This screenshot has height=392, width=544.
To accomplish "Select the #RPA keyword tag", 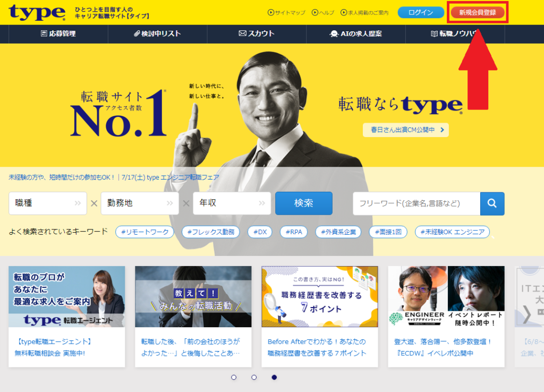I will tap(294, 232).
